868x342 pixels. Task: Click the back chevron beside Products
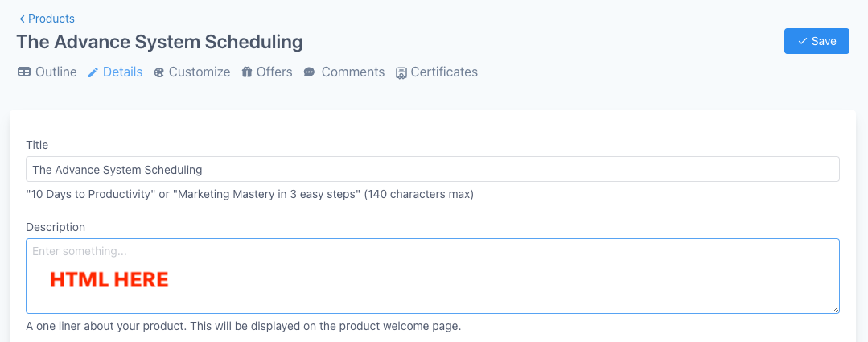click(22, 19)
